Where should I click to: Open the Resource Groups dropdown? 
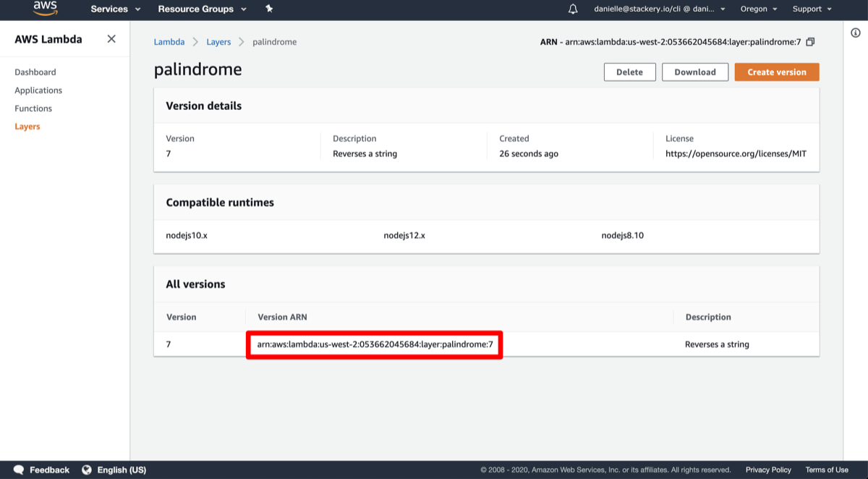202,9
